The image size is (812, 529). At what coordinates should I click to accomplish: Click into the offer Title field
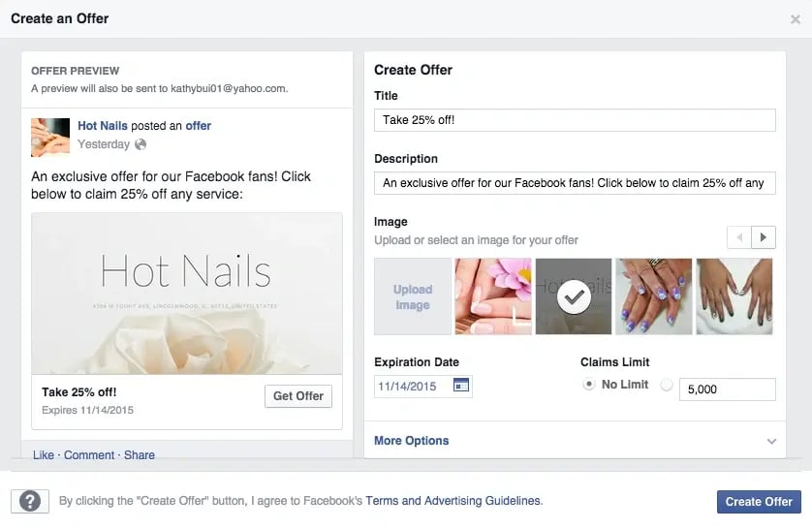[575, 120]
